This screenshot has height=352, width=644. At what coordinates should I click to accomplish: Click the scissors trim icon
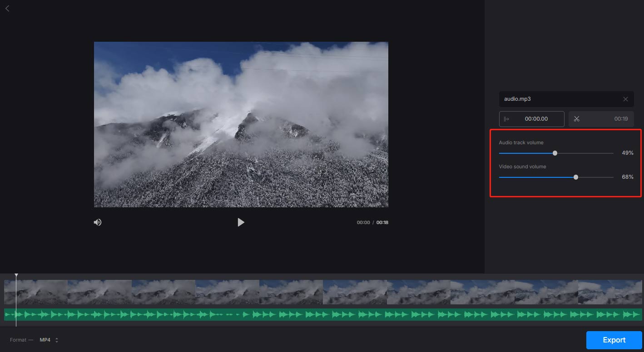577,119
